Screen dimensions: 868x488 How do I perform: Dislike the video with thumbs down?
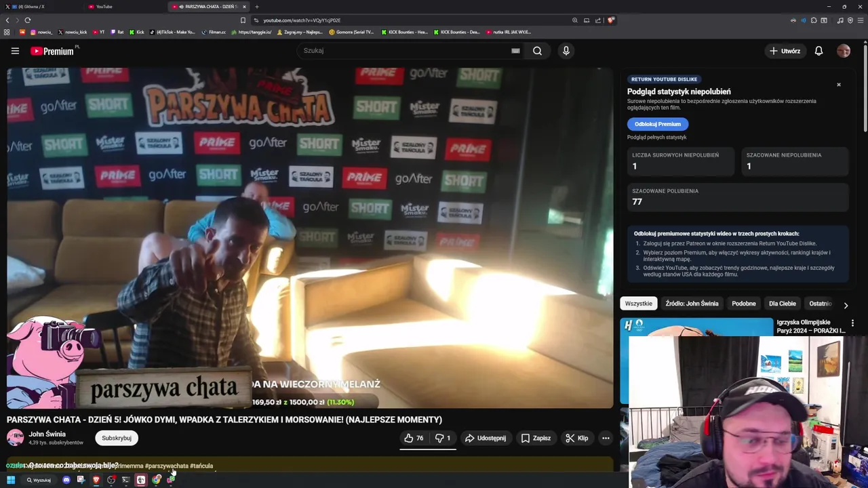click(x=443, y=439)
